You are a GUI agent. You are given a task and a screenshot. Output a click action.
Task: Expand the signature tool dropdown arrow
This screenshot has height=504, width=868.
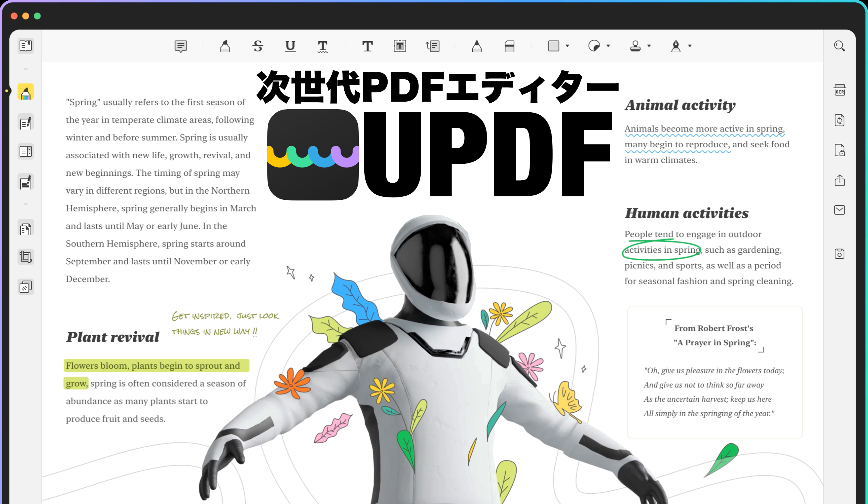click(690, 46)
